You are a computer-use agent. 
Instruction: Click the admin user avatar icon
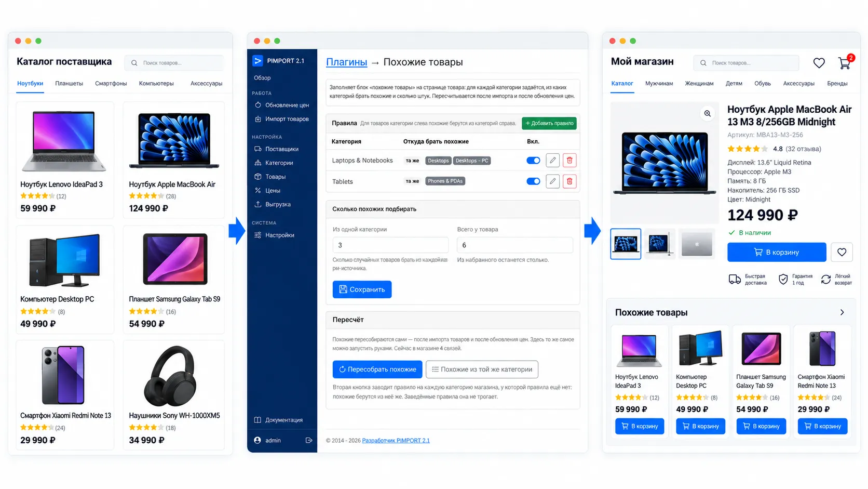coord(257,440)
